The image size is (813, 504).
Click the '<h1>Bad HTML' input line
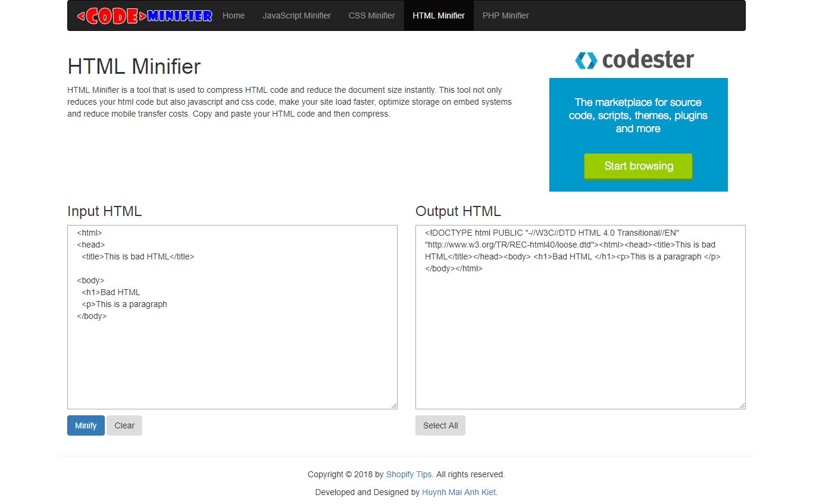coord(111,292)
